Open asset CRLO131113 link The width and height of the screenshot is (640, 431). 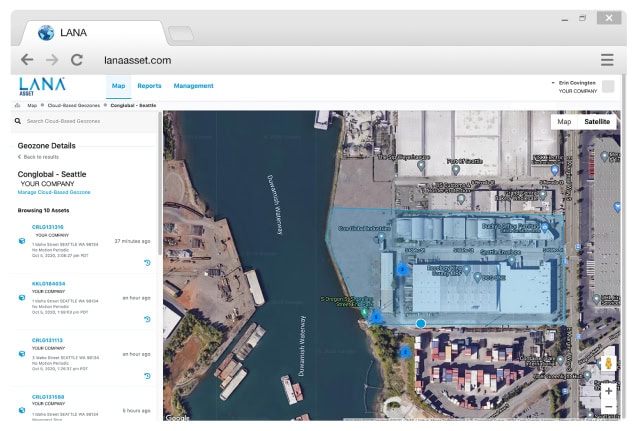click(x=47, y=340)
